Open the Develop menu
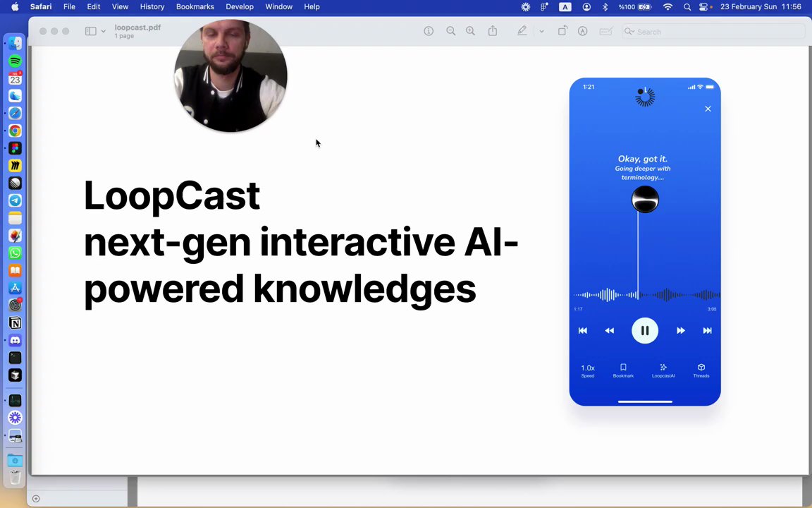This screenshot has height=508, width=812. point(240,7)
